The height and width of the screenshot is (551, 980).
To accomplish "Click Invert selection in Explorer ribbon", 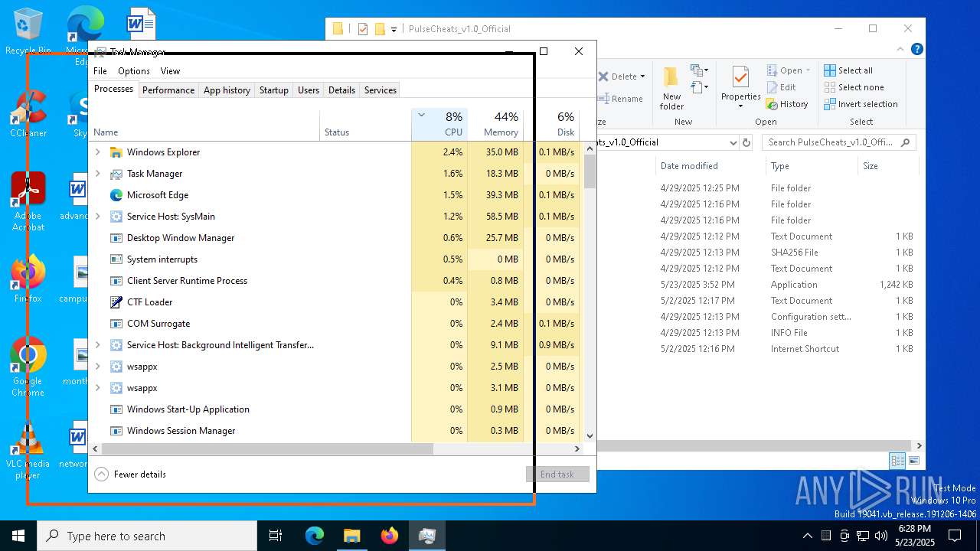I will click(861, 104).
